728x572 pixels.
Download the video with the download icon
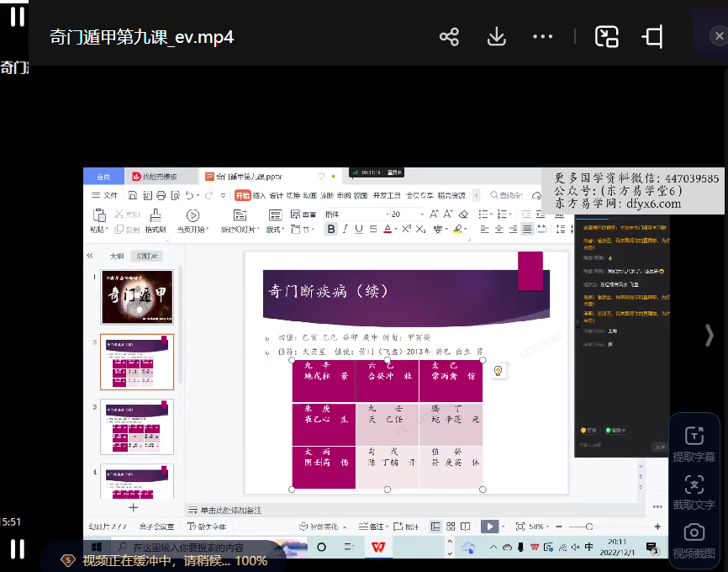(496, 37)
